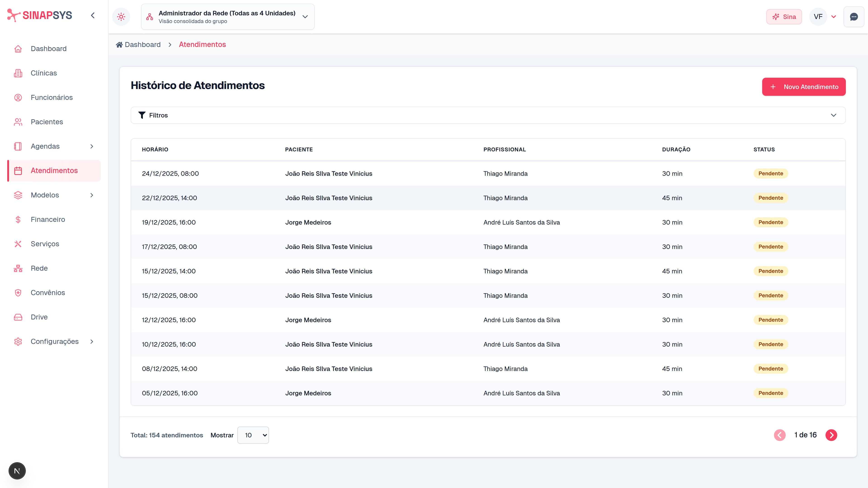This screenshot has height=488, width=868.
Task: Open Financeiro in the sidebar
Action: click(48, 220)
